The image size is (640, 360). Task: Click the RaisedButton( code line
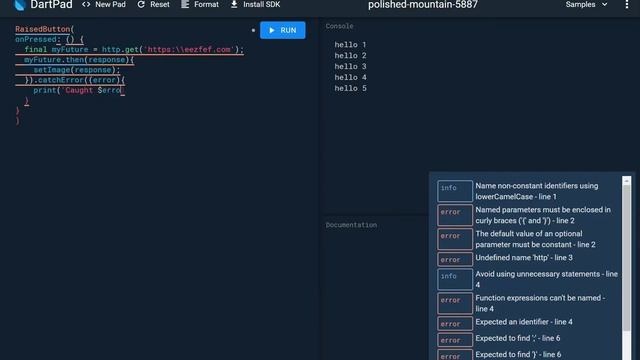coord(44,29)
